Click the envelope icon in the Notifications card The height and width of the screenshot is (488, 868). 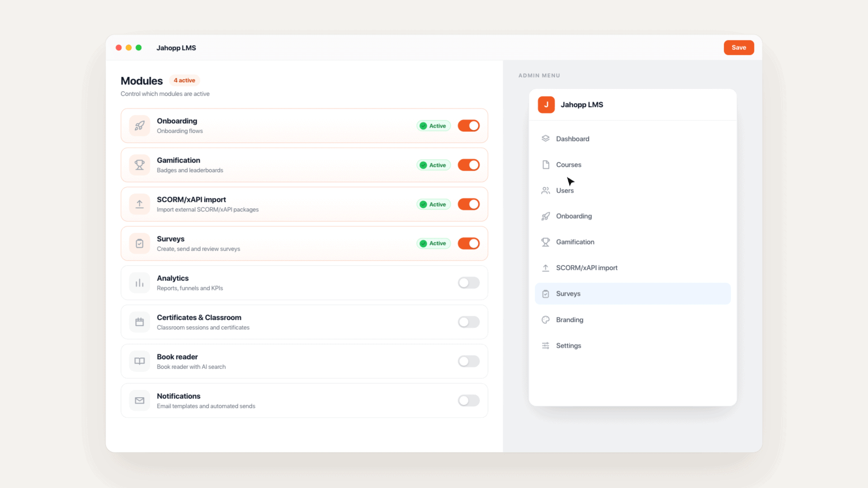click(x=140, y=400)
